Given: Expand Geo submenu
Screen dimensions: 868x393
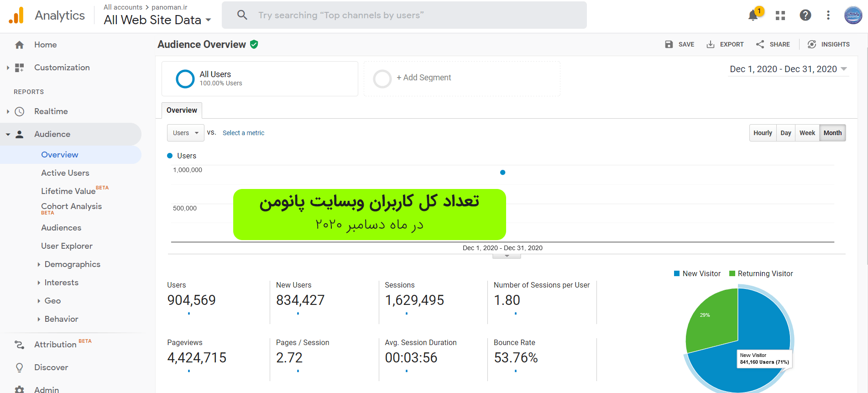Looking at the screenshot, I should [39, 301].
